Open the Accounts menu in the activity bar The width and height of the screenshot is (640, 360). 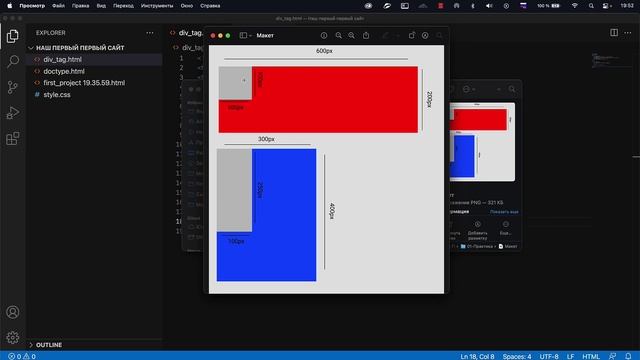click(x=13, y=312)
